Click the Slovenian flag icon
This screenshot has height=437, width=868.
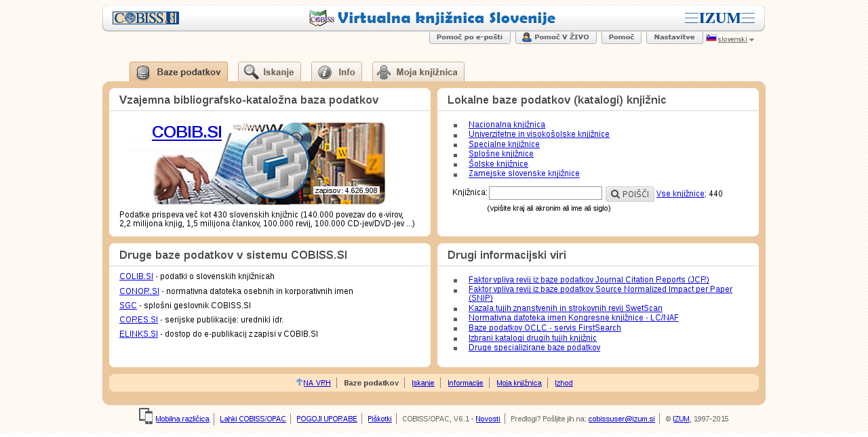tap(711, 38)
